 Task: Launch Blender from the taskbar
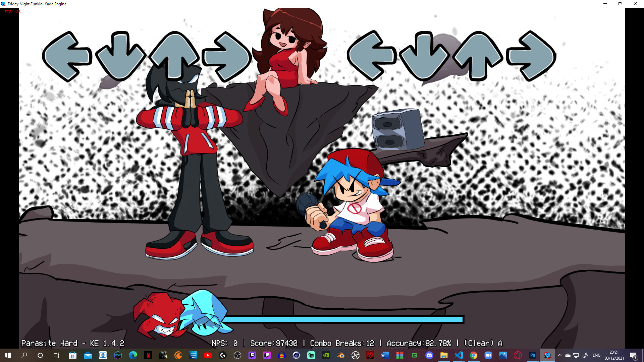click(341, 355)
